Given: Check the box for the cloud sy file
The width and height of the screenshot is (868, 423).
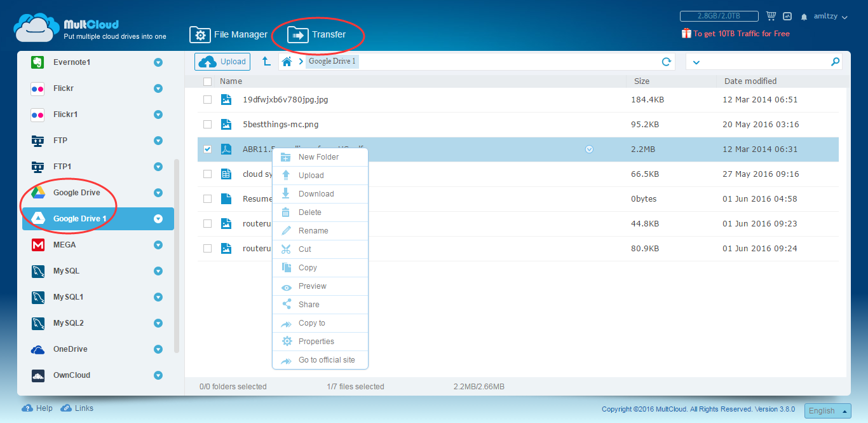Looking at the screenshot, I should pos(207,174).
